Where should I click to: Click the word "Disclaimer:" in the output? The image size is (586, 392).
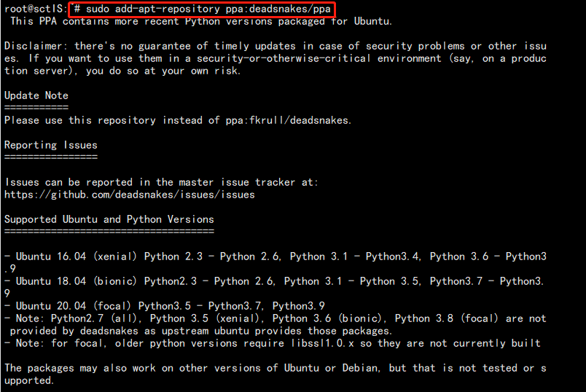coord(36,46)
